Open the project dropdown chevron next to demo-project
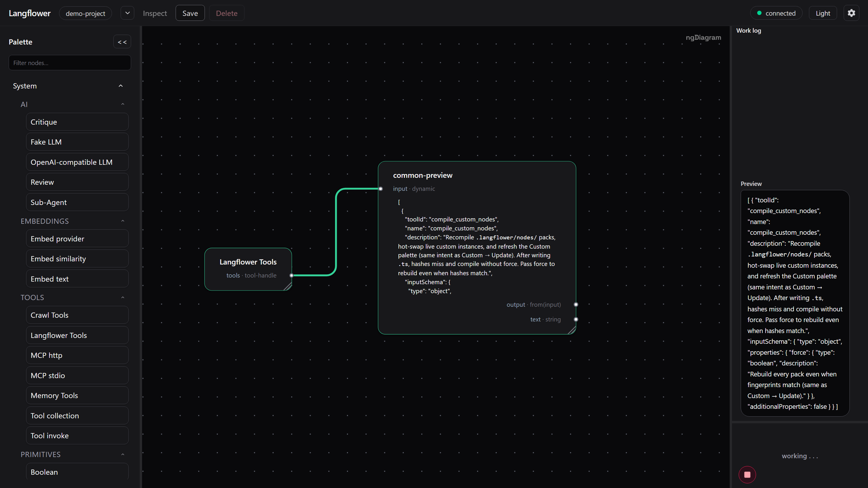The image size is (868, 488). pyautogui.click(x=127, y=13)
